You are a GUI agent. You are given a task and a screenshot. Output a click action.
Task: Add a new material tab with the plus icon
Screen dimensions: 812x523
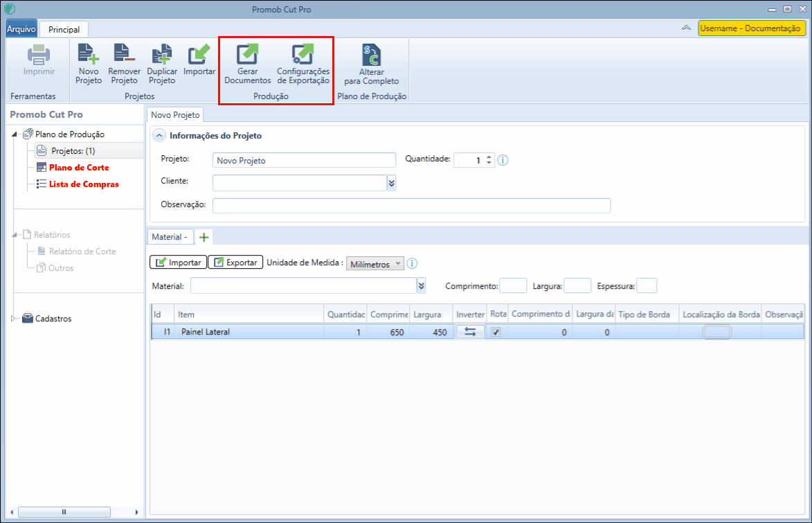204,238
